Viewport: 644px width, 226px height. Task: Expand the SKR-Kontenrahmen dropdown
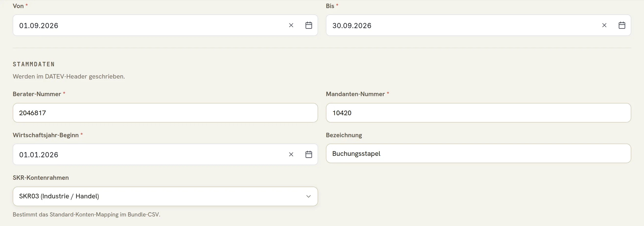(x=165, y=196)
